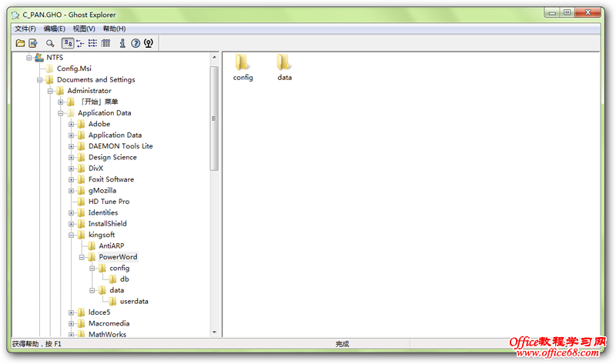Image resolution: width=616 pixels, height=364 pixels.
Task: Click status bar text 获得帮助，按 F1
Action: pos(36,344)
